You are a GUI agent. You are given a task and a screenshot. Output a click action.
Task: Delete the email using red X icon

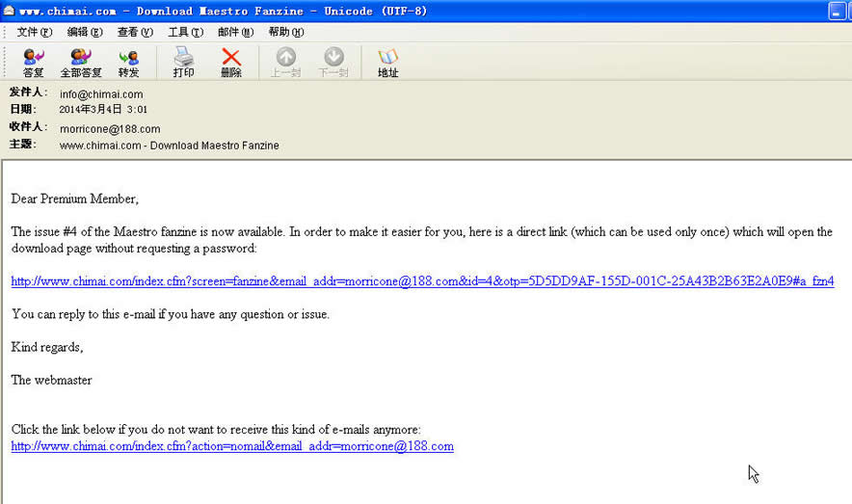tap(231, 63)
